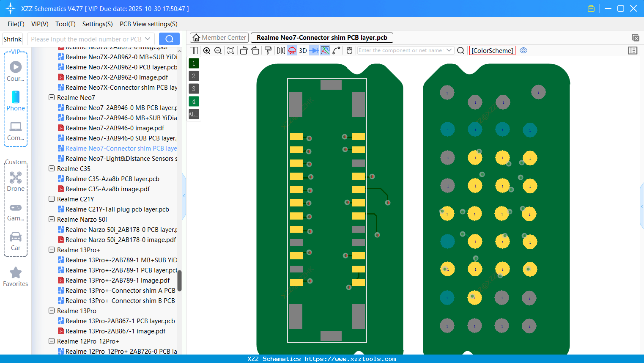
Task: Open mouse settings icon in toolbar
Action: coord(349,51)
